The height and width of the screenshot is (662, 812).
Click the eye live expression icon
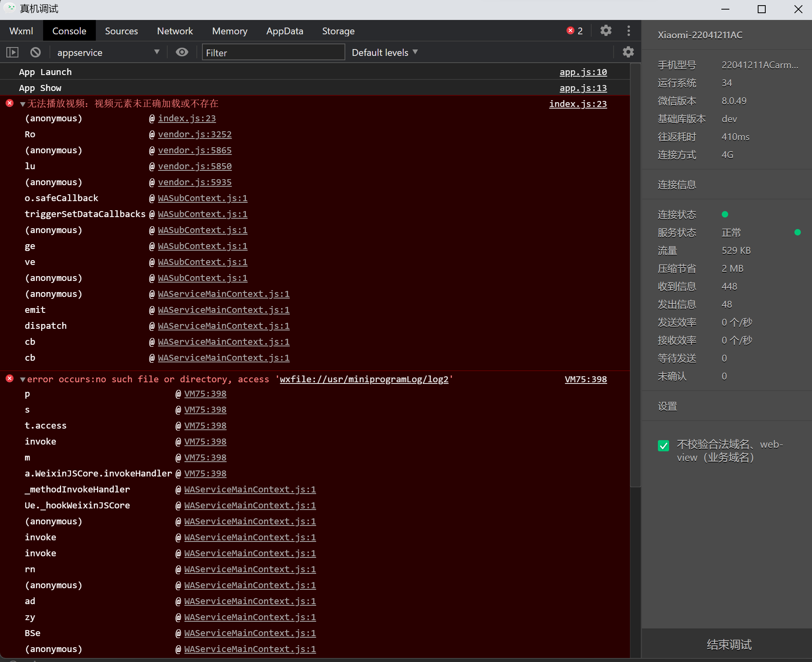(182, 52)
